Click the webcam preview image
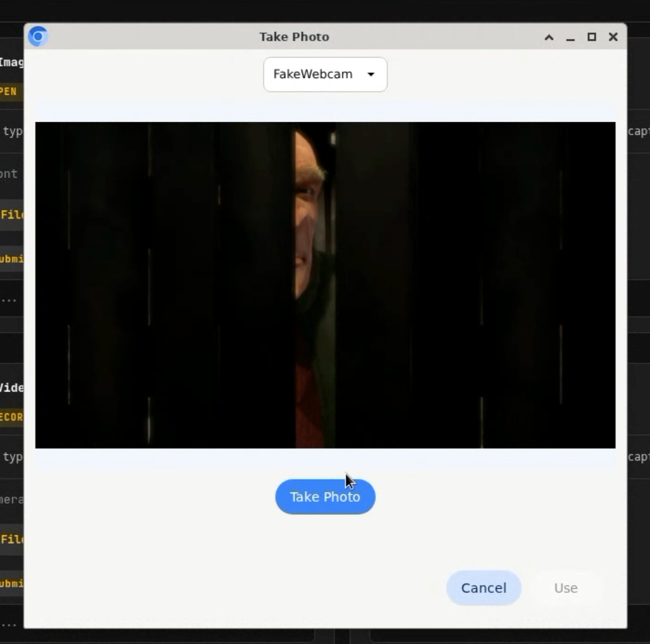 (x=325, y=285)
